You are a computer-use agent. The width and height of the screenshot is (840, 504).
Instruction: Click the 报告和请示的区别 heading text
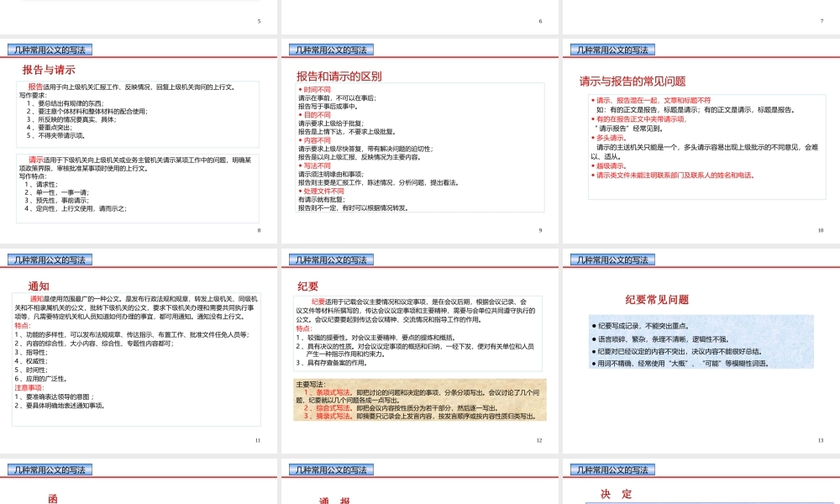tap(339, 76)
